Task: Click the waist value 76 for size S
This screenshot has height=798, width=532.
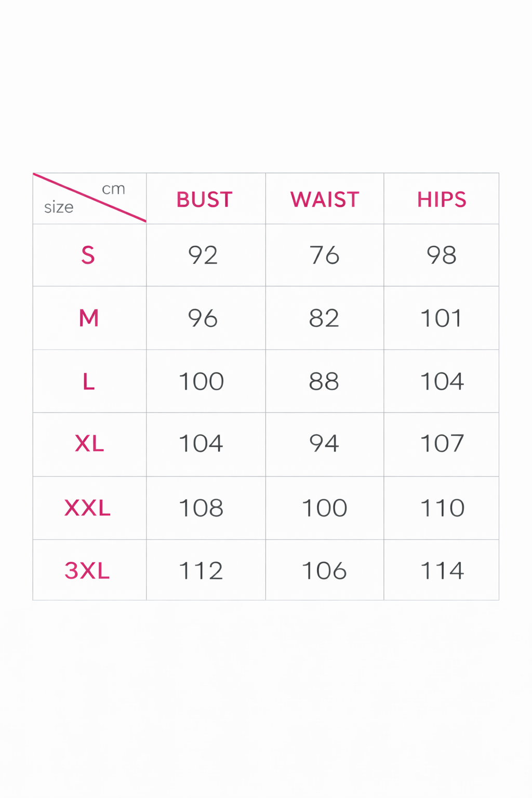Action: click(x=324, y=255)
